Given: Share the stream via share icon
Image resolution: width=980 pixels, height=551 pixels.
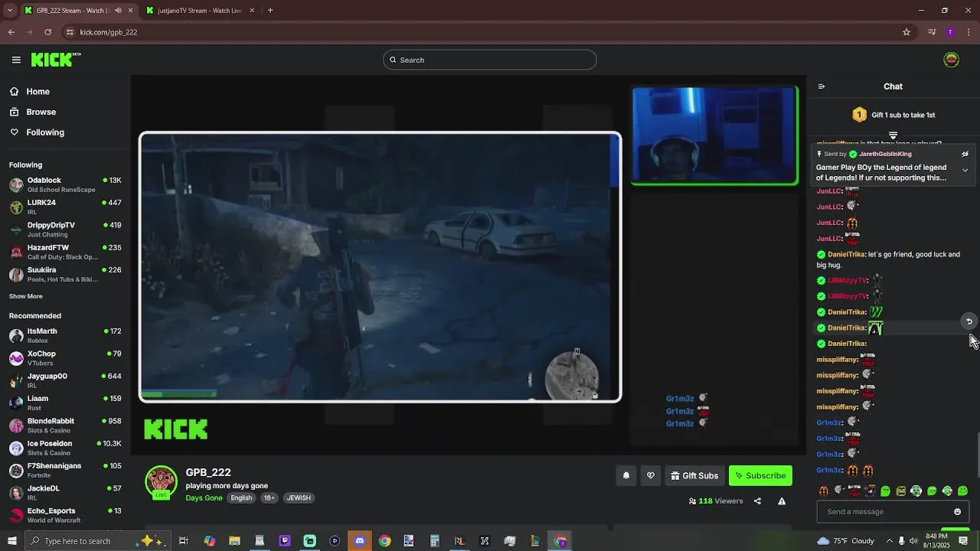Looking at the screenshot, I should 757,501.
